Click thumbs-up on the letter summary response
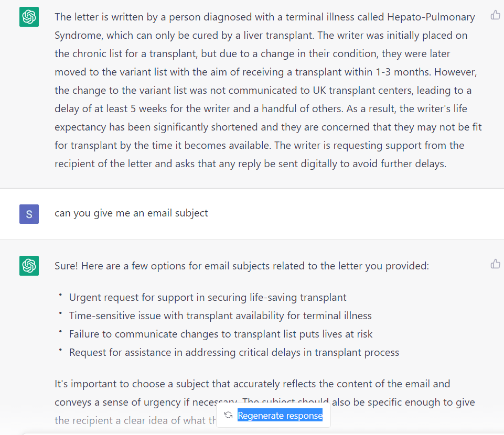The height and width of the screenshot is (435, 504). 495,15
